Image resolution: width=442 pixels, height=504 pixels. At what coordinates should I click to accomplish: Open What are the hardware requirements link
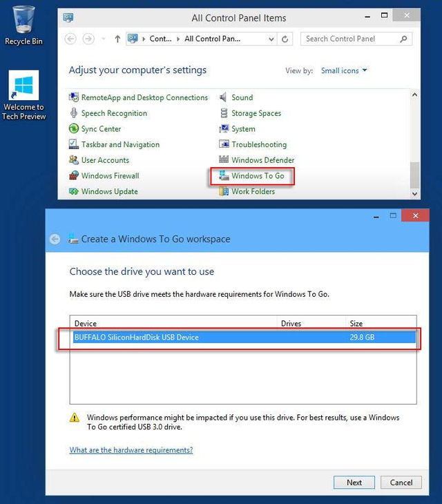pyautogui.click(x=131, y=450)
